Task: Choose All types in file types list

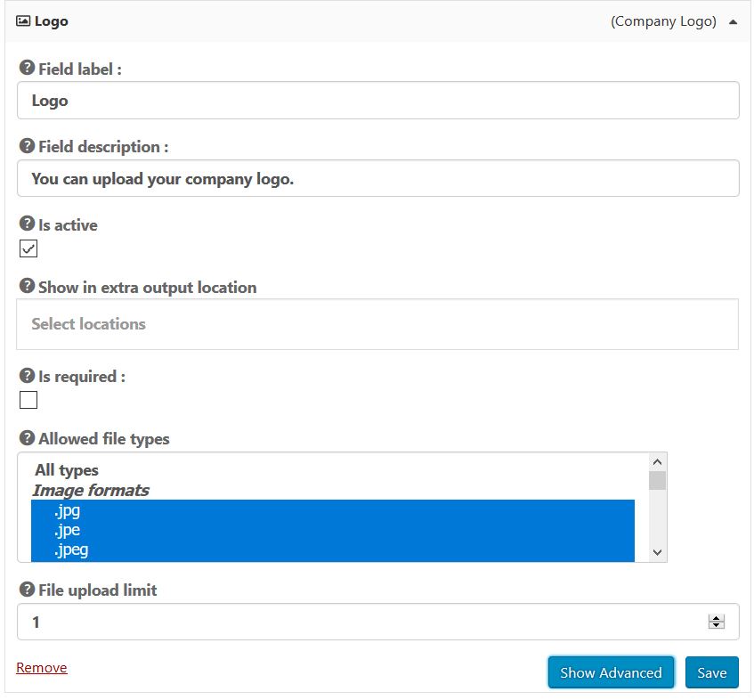Action: pyautogui.click(x=67, y=470)
